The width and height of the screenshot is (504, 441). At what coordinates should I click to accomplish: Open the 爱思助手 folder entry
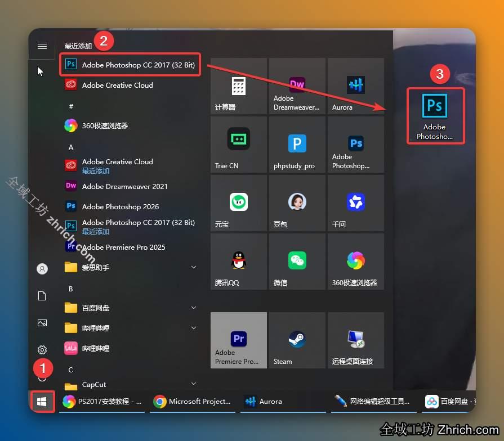pyautogui.click(x=130, y=267)
